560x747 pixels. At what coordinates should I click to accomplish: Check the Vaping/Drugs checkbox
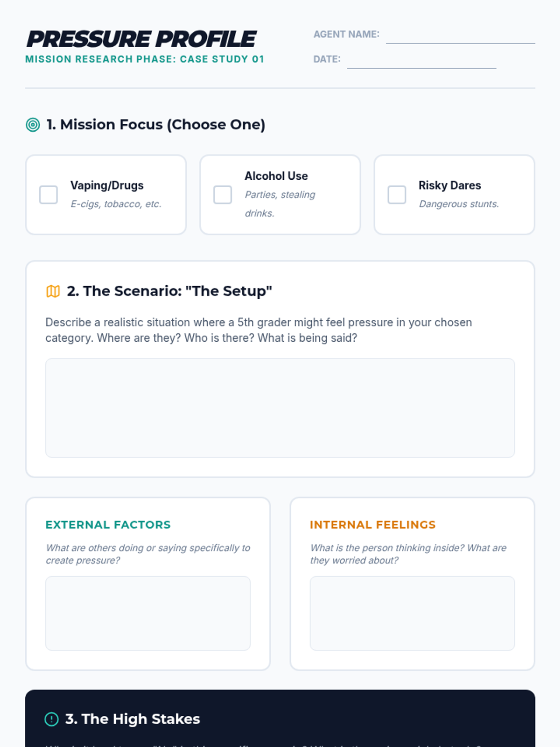tap(49, 195)
